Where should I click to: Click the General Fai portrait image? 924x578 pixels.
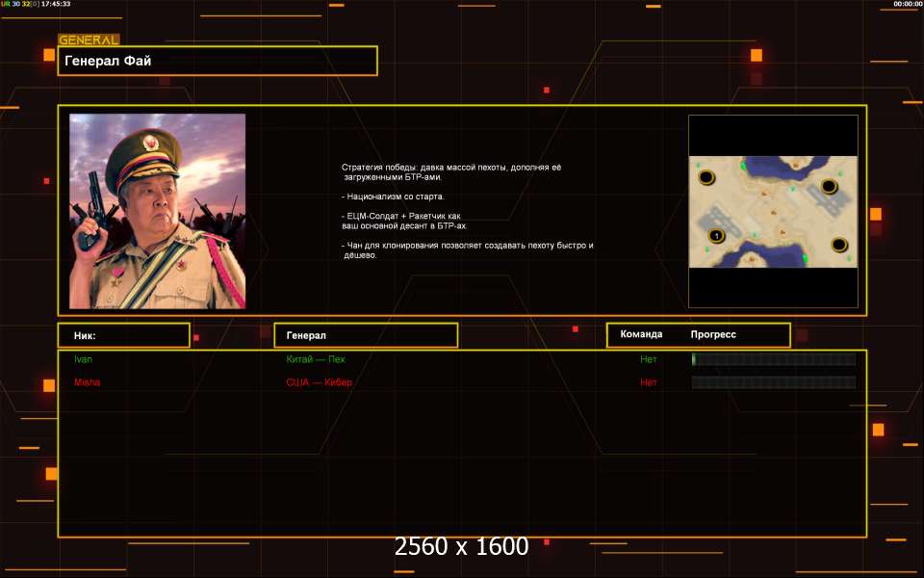pos(157,211)
